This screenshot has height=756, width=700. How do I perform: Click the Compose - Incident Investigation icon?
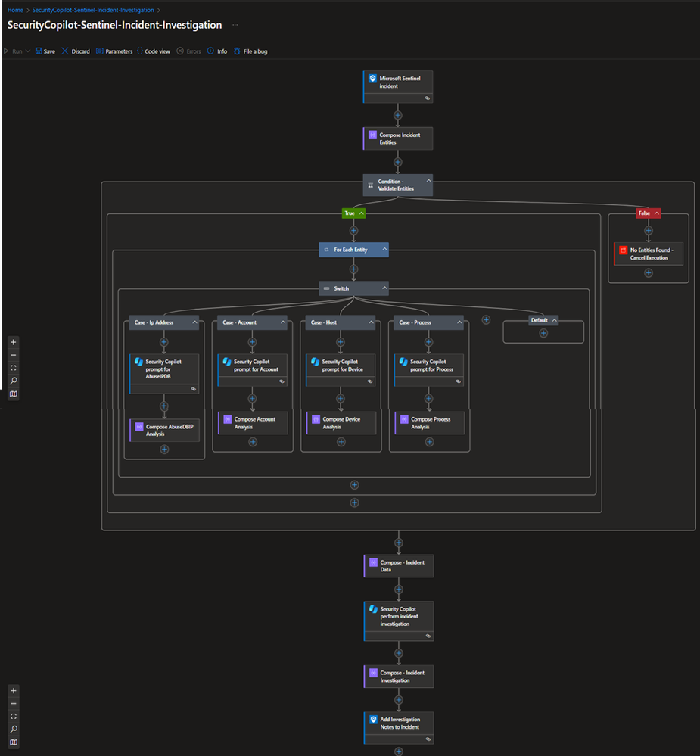point(373,672)
